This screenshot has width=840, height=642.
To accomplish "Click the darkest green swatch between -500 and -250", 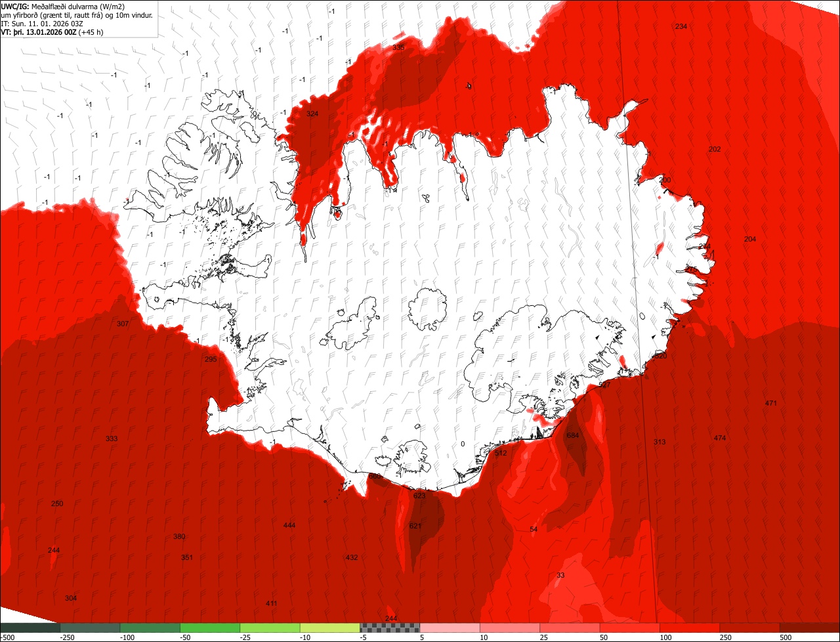I will coord(30,628).
